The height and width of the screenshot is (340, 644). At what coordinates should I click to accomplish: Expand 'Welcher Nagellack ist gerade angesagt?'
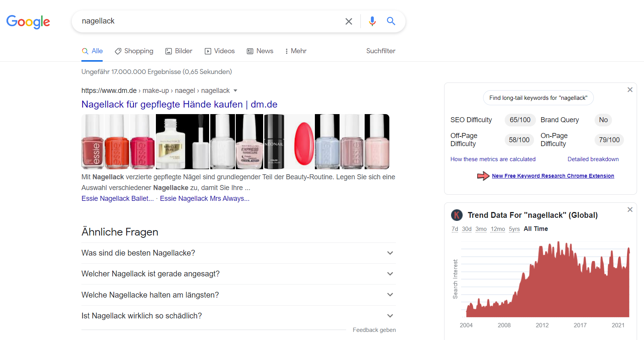[x=238, y=274]
